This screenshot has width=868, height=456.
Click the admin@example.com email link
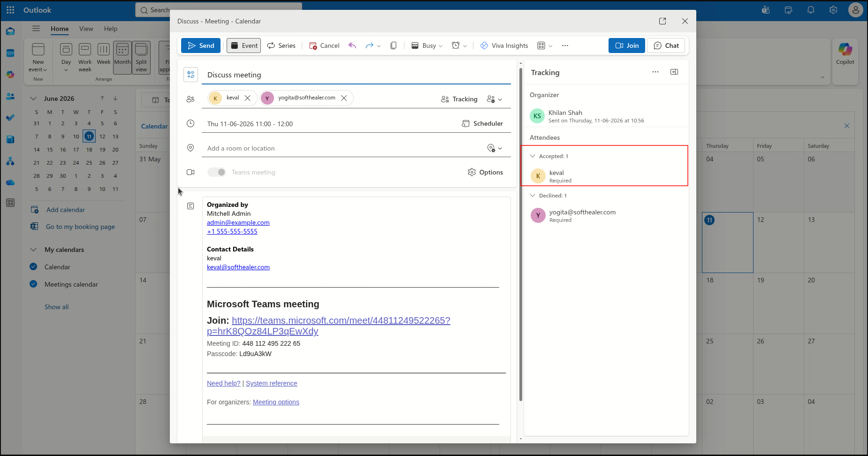tap(238, 222)
